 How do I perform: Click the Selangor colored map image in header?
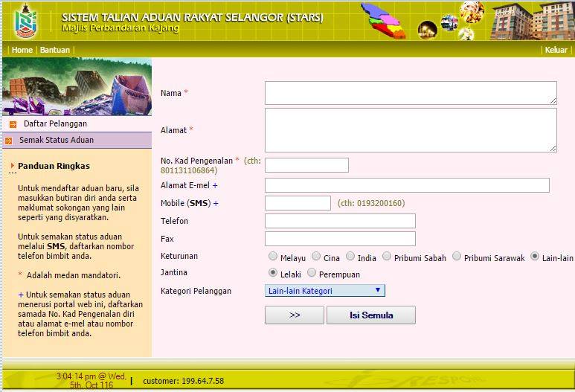click(384, 21)
